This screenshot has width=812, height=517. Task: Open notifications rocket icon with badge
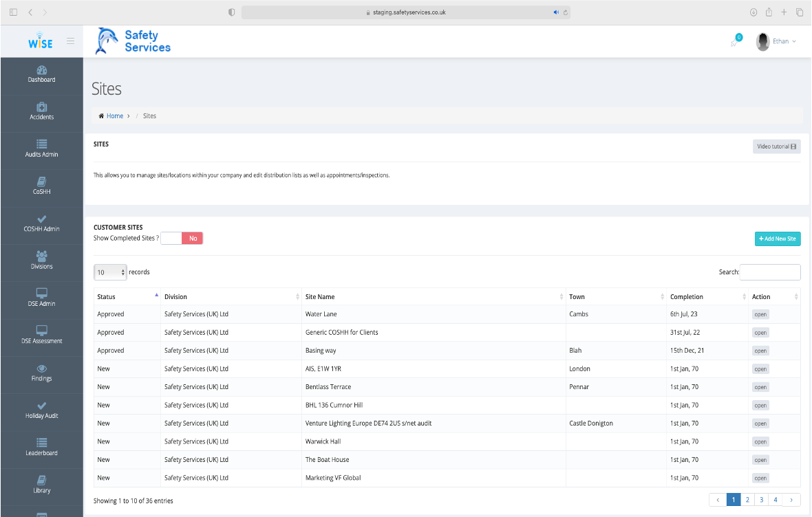[x=736, y=41]
